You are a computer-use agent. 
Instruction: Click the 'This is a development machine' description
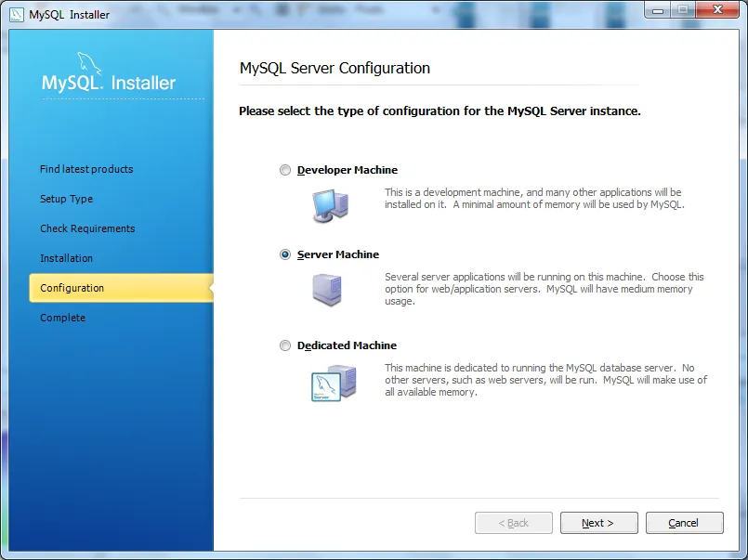click(534, 198)
